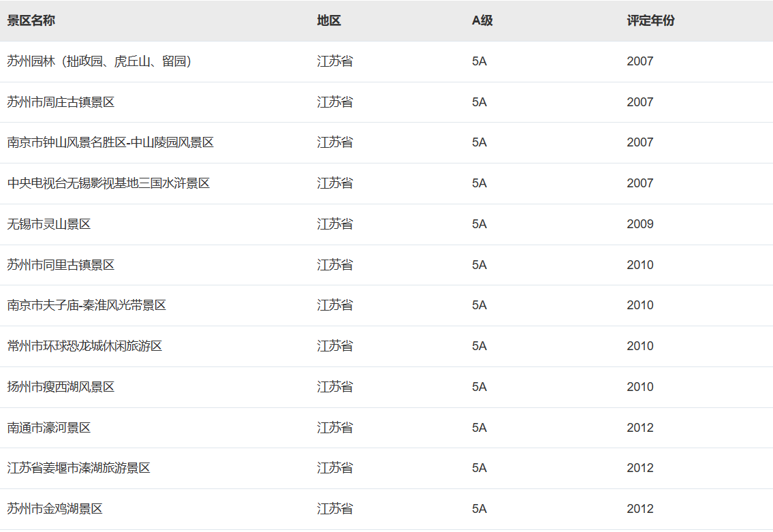Click year 2009 for 无锡市灵山景区

pyautogui.click(x=640, y=224)
